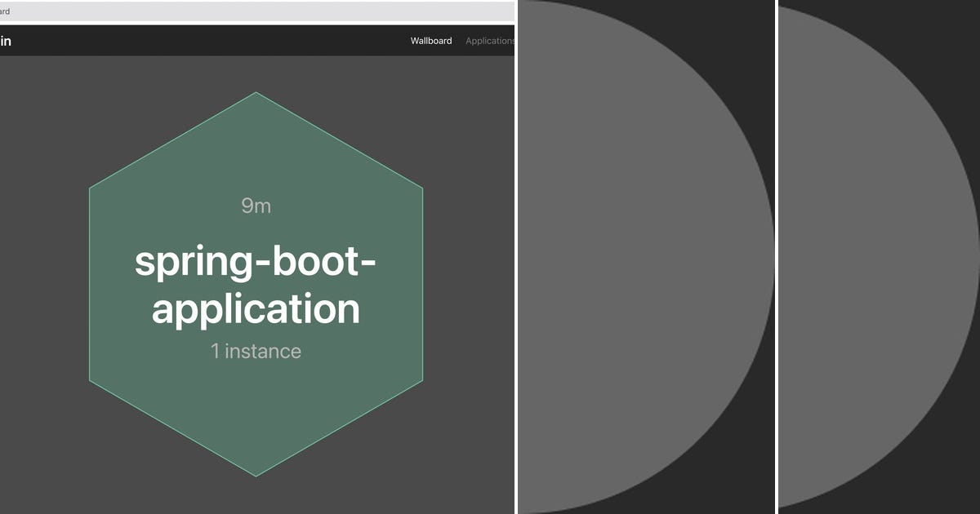The width and height of the screenshot is (980, 514).
Task: Expand the Applications navigation entry
Action: (x=490, y=41)
